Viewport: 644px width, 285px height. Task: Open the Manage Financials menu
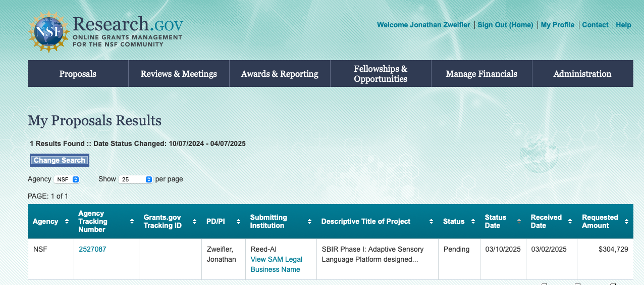pyautogui.click(x=481, y=74)
